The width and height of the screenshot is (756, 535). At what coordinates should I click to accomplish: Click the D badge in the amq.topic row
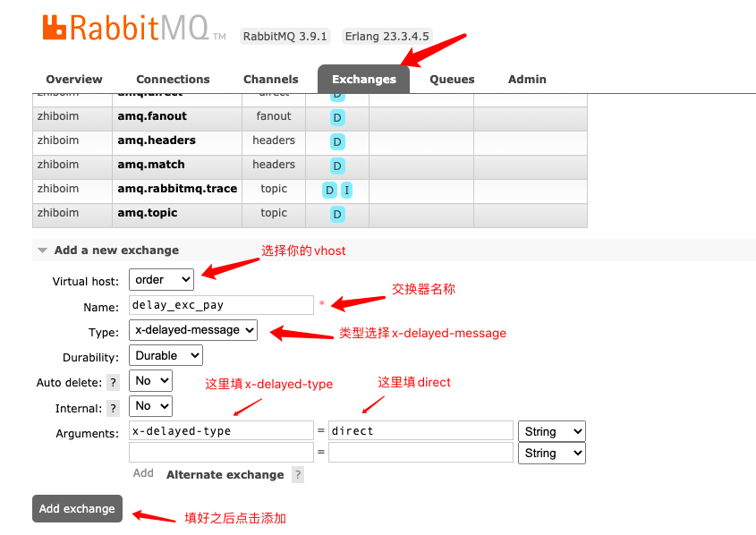click(x=337, y=214)
